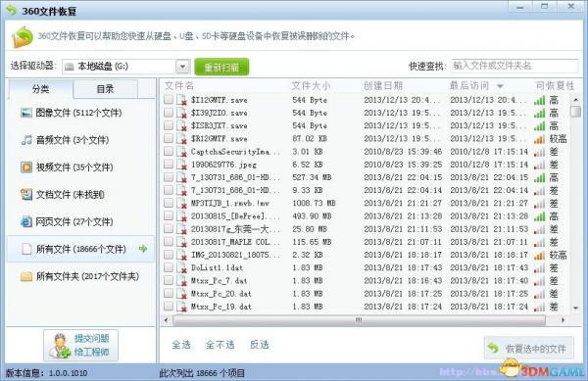Select the 视频文件 video category icon
The image size is (588, 381).
[26, 167]
